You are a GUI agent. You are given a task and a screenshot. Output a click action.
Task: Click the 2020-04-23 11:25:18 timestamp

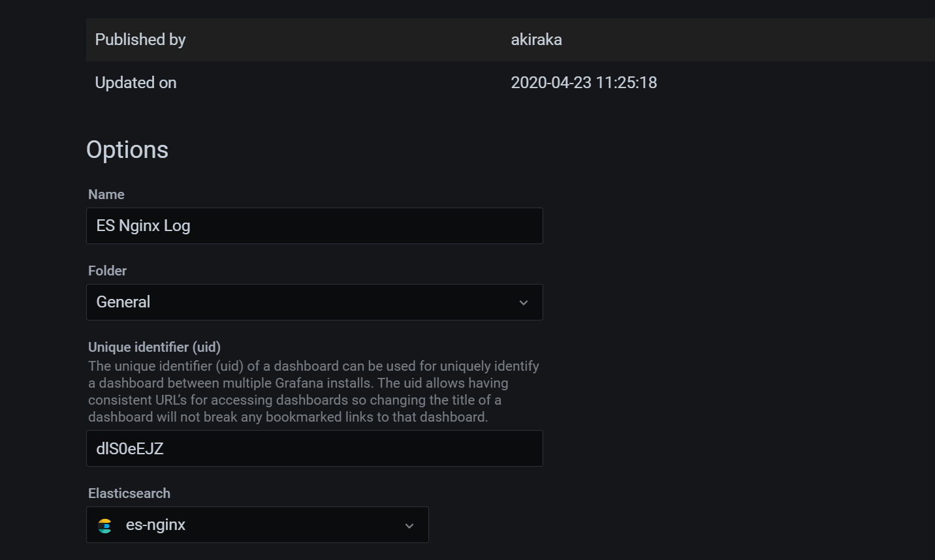[584, 83]
